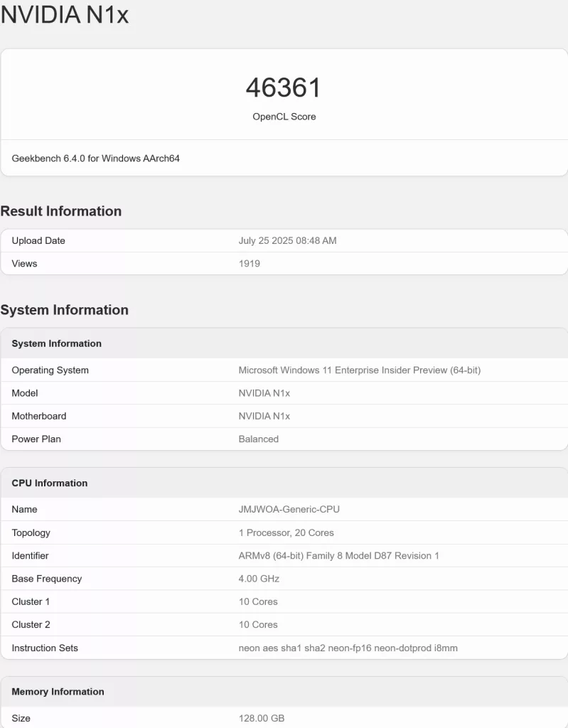Viewport: 568px width, 728px height.
Task: Click the Base Frequency label
Action: pos(46,579)
